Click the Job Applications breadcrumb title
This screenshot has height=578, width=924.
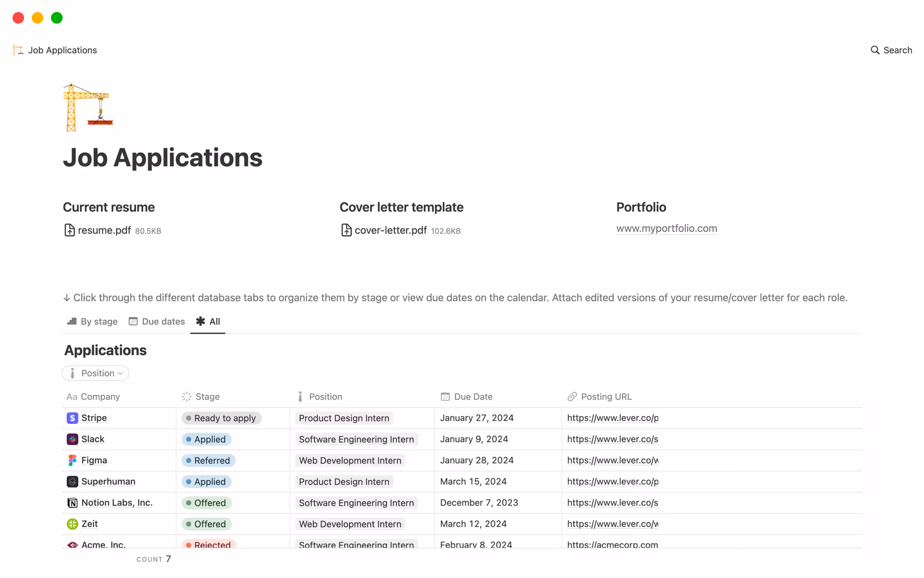pyautogui.click(x=62, y=50)
